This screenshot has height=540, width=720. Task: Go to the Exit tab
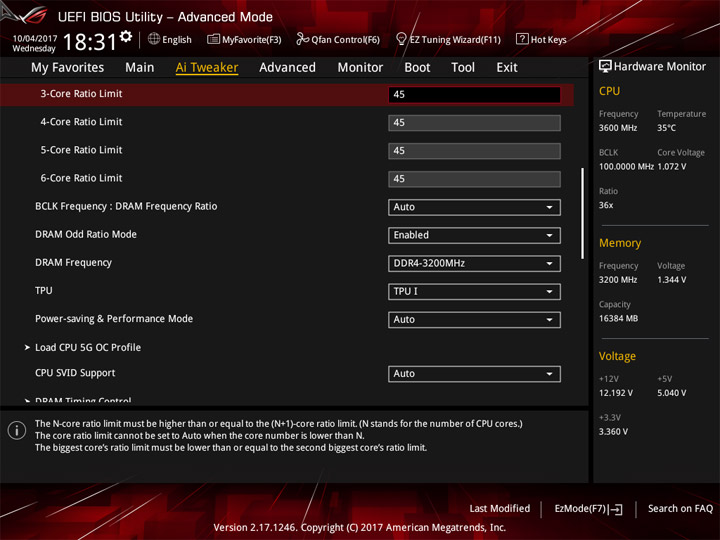506,68
